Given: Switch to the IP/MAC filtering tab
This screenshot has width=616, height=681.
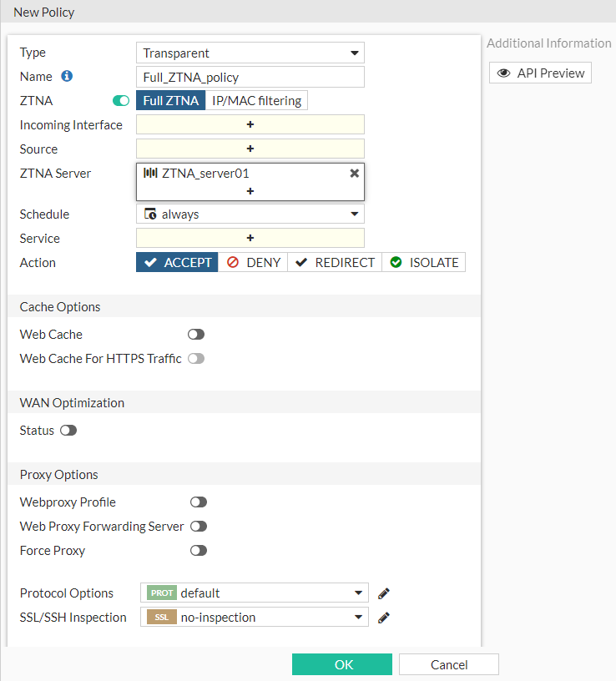Looking at the screenshot, I should 256,100.
